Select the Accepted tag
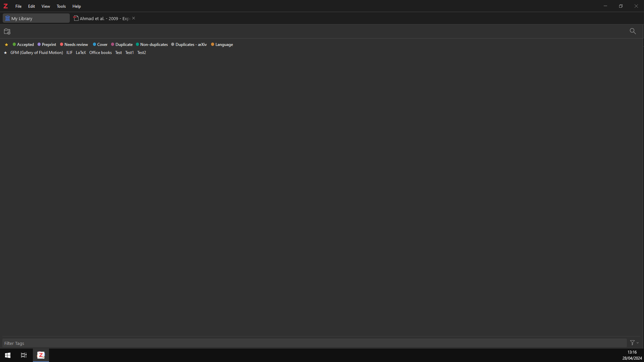 tap(23, 45)
